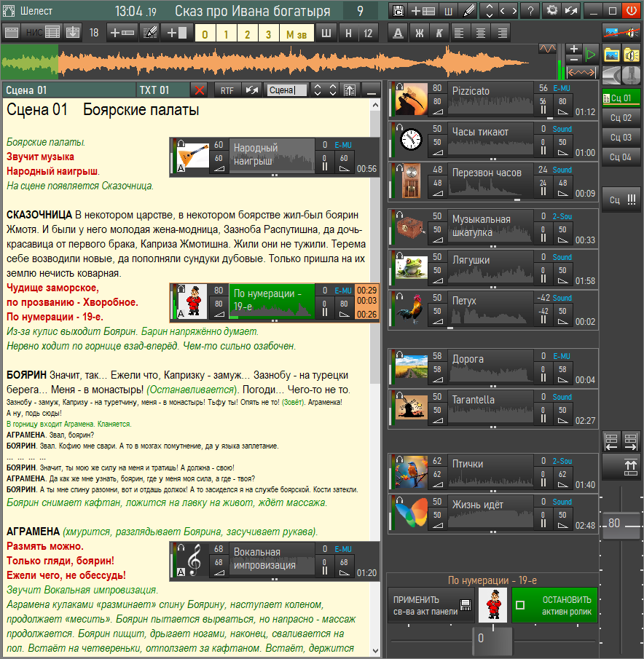Click the 'RTF' button in script header
Viewport: 644px width, 659px height.
point(227,90)
